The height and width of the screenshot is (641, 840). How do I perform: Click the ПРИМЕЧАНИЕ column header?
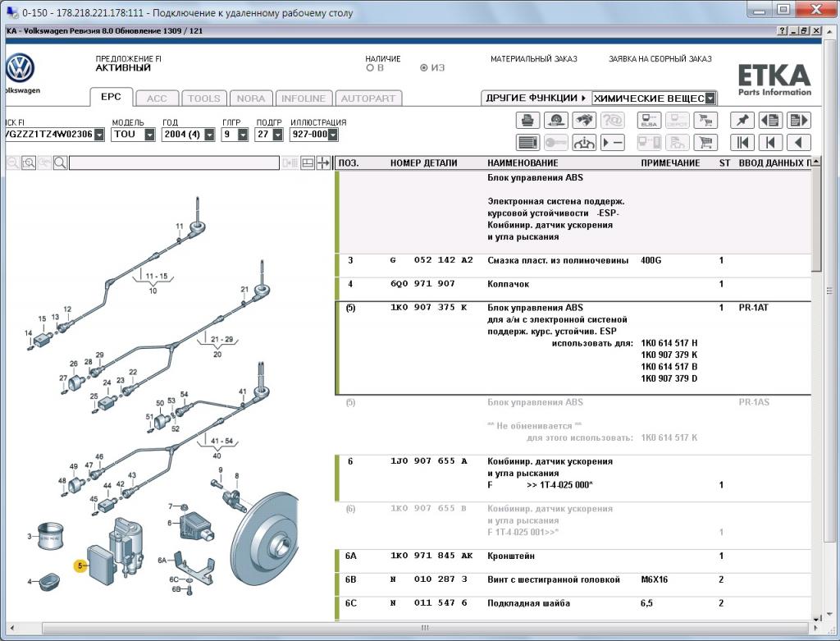click(671, 163)
